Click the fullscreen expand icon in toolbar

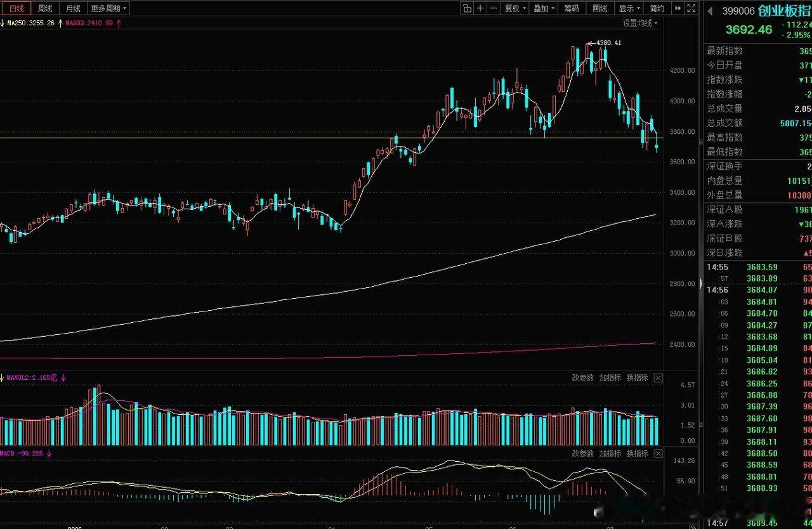point(691,8)
